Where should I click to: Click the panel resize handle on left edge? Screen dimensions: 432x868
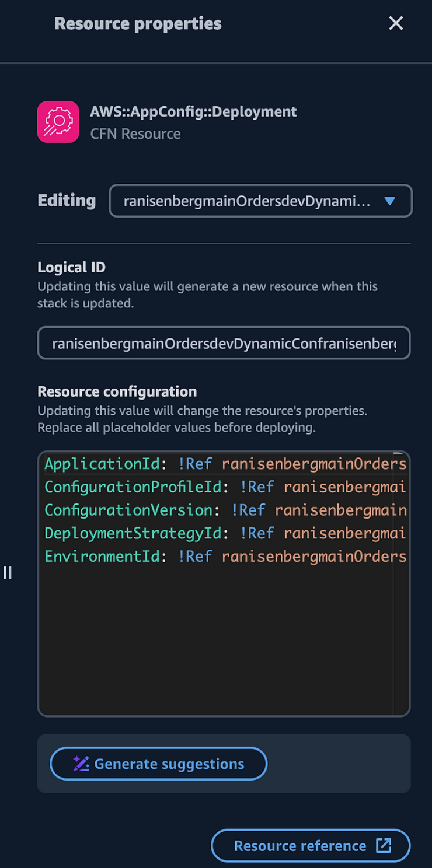click(8, 572)
